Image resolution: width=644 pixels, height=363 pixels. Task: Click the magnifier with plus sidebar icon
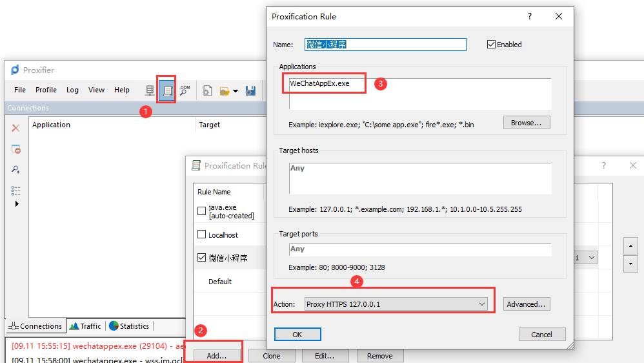click(x=15, y=169)
